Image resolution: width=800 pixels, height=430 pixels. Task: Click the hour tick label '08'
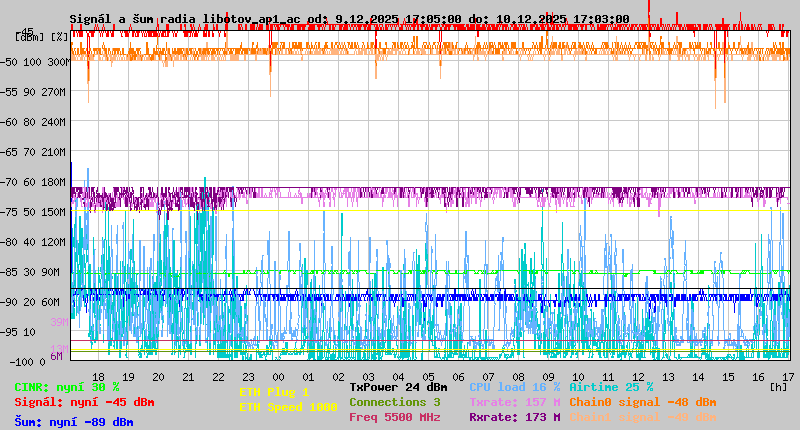518,377
